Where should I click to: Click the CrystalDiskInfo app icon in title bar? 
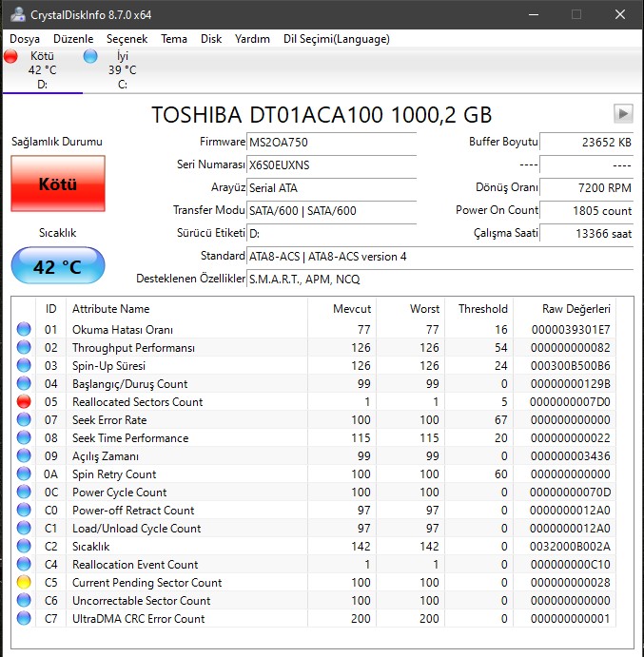16,14
